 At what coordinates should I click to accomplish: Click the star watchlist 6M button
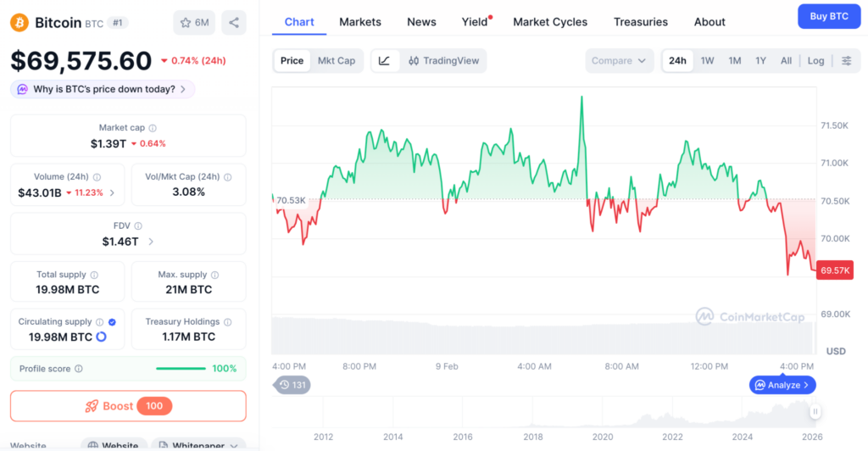click(194, 22)
